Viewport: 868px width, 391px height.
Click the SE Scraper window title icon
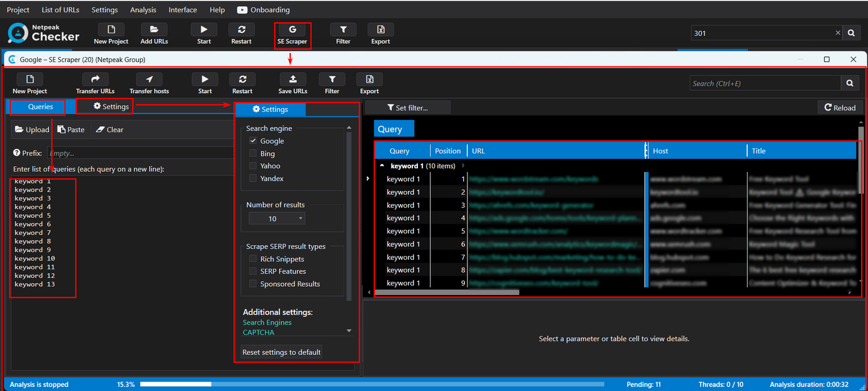pos(12,60)
